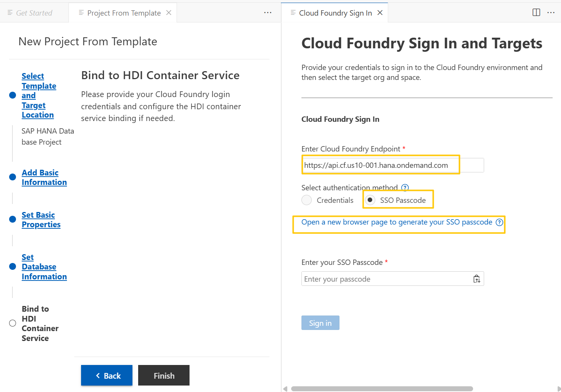Click the horizontal scrollbar thumb
This screenshot has height=392, width=561.
click(x=382, y=389)
